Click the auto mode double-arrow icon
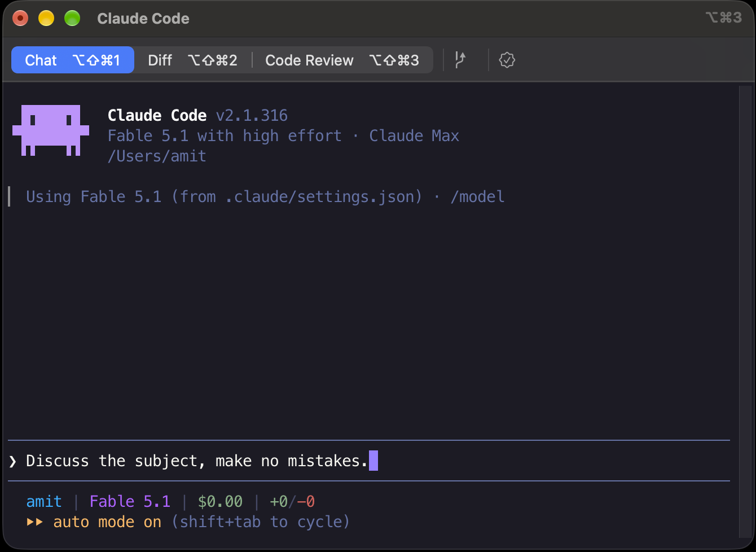 [35, 522]
